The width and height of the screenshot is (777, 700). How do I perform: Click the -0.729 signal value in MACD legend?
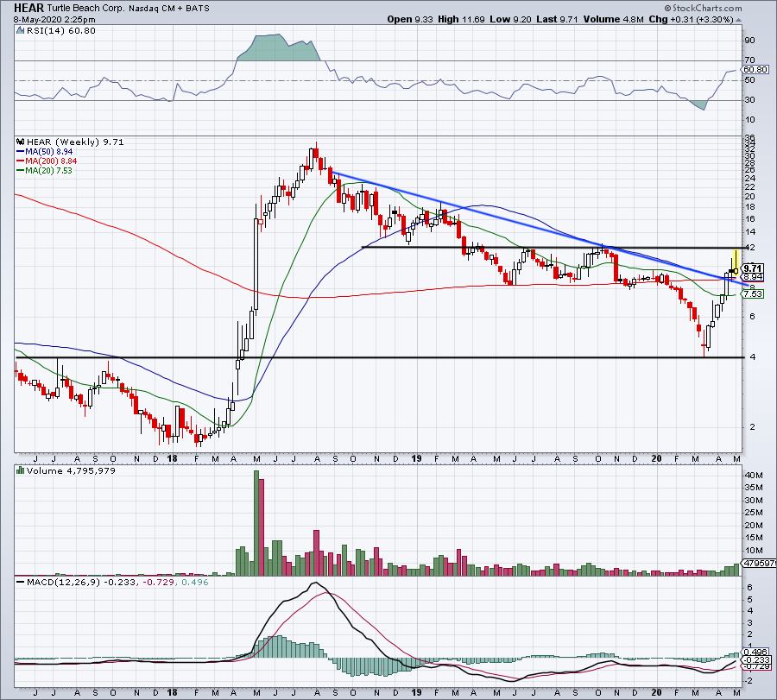click(x=159, y=582)
